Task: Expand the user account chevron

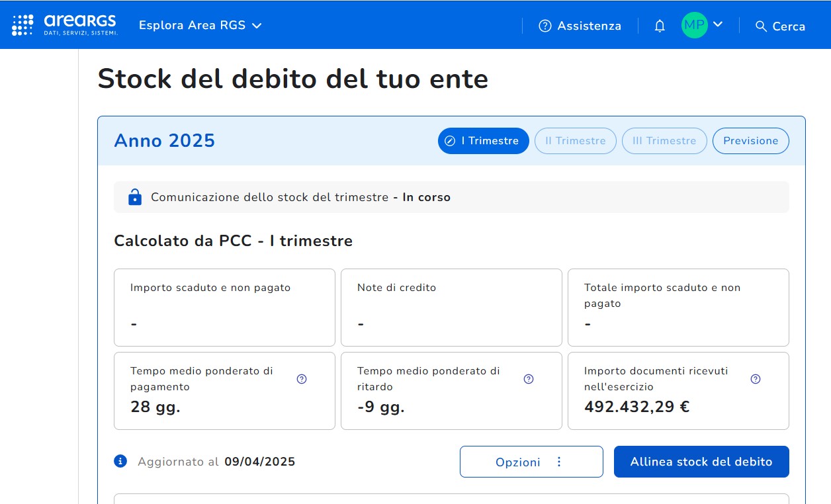Action: coord(718,24)
